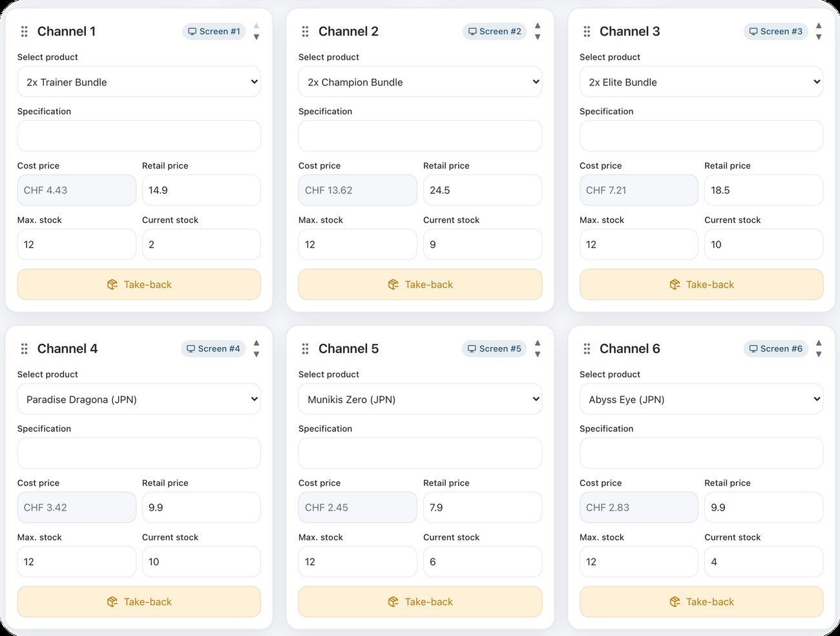Click the Channel 3 current stock field
The image size is (840, 636).
[764, 244]
